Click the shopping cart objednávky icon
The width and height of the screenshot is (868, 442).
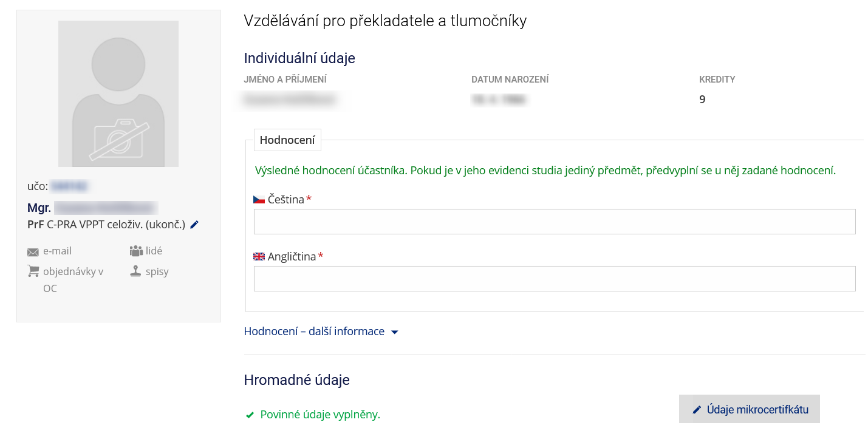point(33,271)
